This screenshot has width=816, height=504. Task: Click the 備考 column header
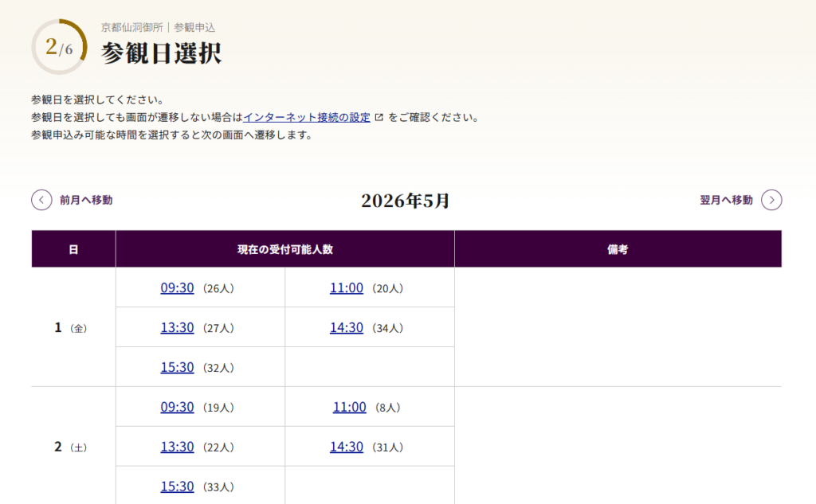click(618, 249)
